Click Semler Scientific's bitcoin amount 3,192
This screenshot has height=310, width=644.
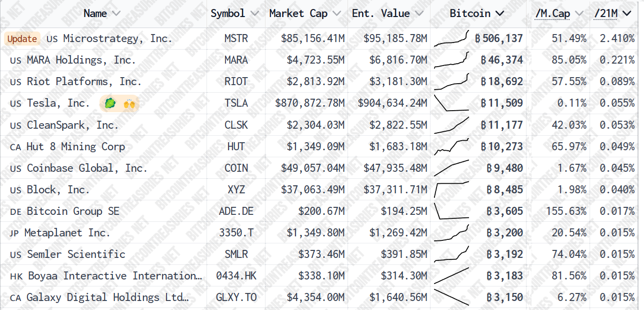tap(504, 254)
